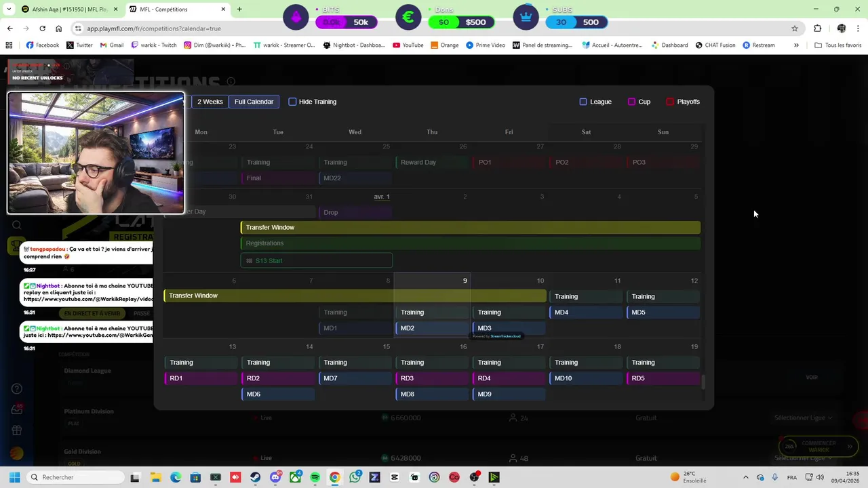Screen dimensions: 868x488
Task: Open the S13 Start event
Action: [x=317, y=261]
